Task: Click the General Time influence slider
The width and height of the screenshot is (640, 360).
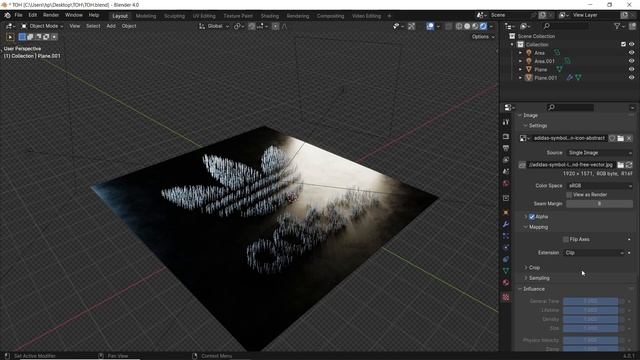Action: coord(590,301)
